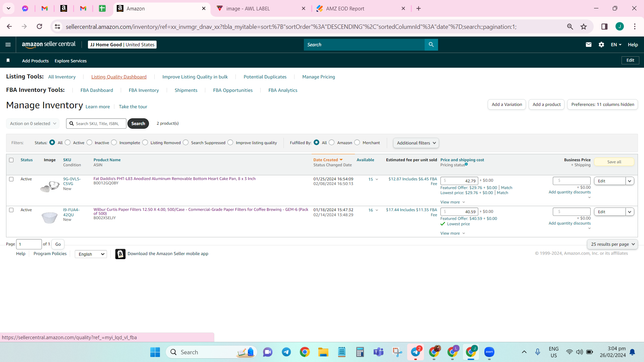The width and height of the screenshot is (644, 362).
Task: Click the Fat Daddio's cake pan thumbnail
Action: [x=50, y=186]
